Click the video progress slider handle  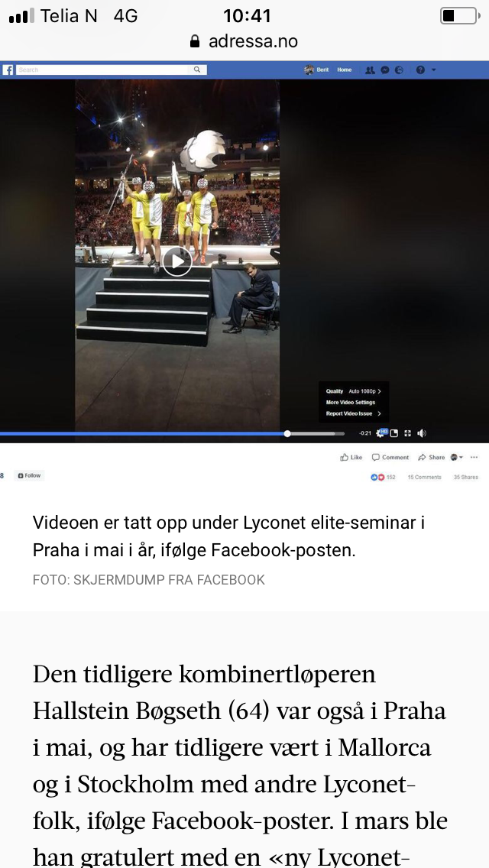[x=287, y=433]
